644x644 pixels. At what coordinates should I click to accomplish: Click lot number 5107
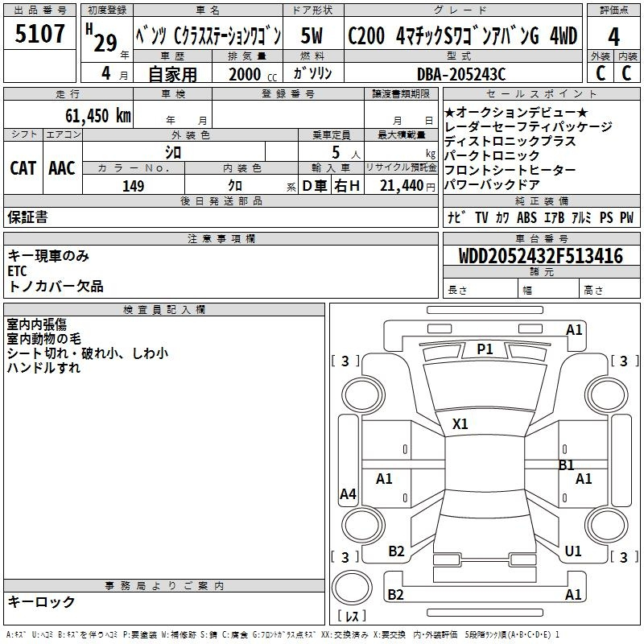[40, 35]
